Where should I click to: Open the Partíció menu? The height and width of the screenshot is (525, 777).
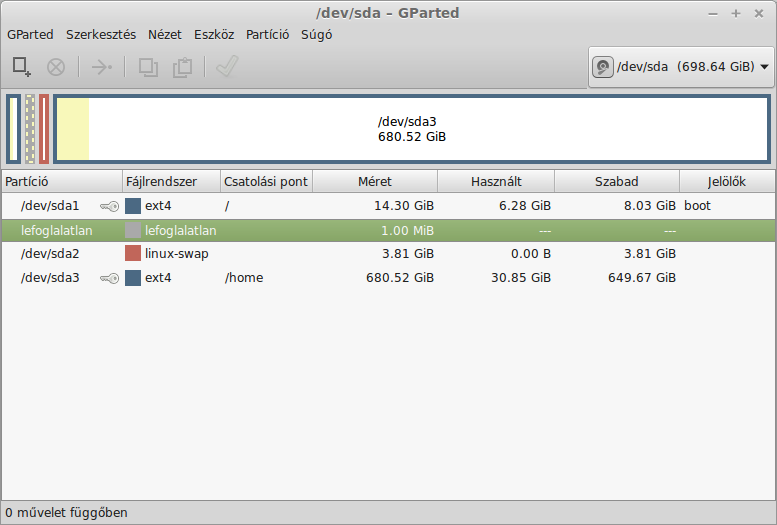point(268,35)
